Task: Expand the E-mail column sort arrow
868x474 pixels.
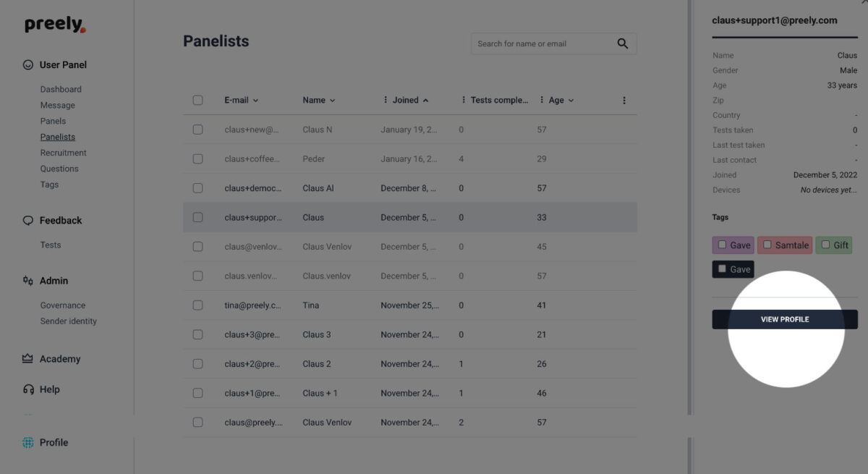Action: click(x=256, y=101)
